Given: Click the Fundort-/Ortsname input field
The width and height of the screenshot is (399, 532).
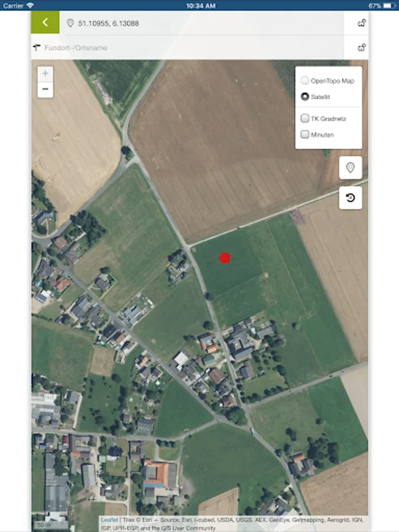Looking at the screenshot, I should pos(193,48).
